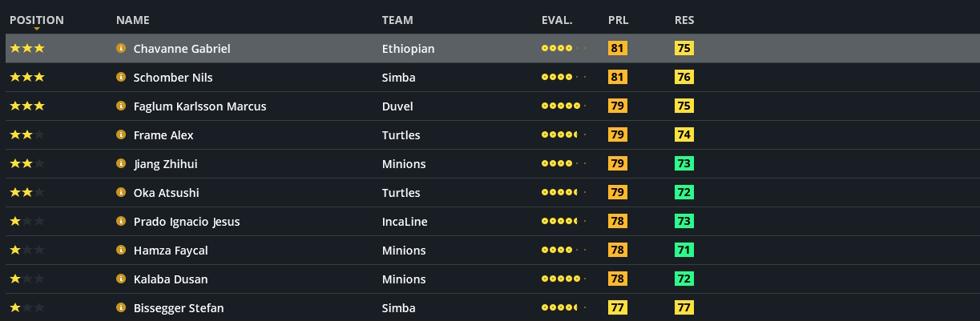This screenshot has height=321, width=980.
Task: Click Jiang Zhihui's green RES value 73
Action: (684, 164)
